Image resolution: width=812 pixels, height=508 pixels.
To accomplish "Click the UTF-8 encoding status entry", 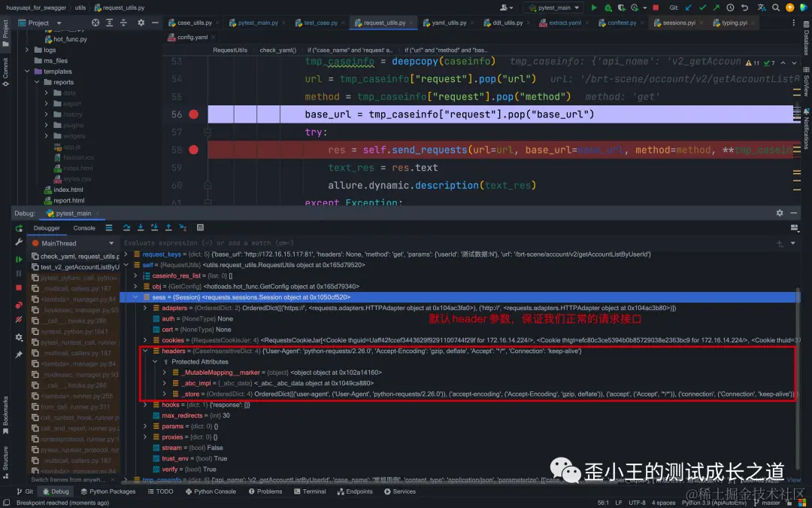I will 637,503.
